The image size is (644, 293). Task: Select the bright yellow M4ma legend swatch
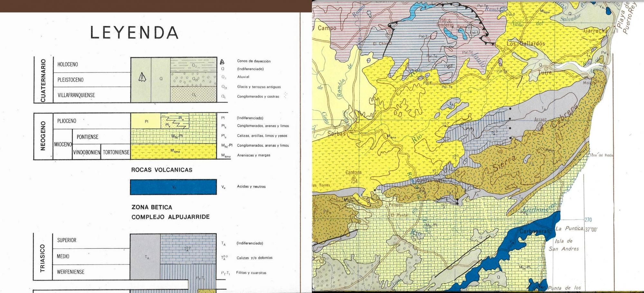point(174,151)
